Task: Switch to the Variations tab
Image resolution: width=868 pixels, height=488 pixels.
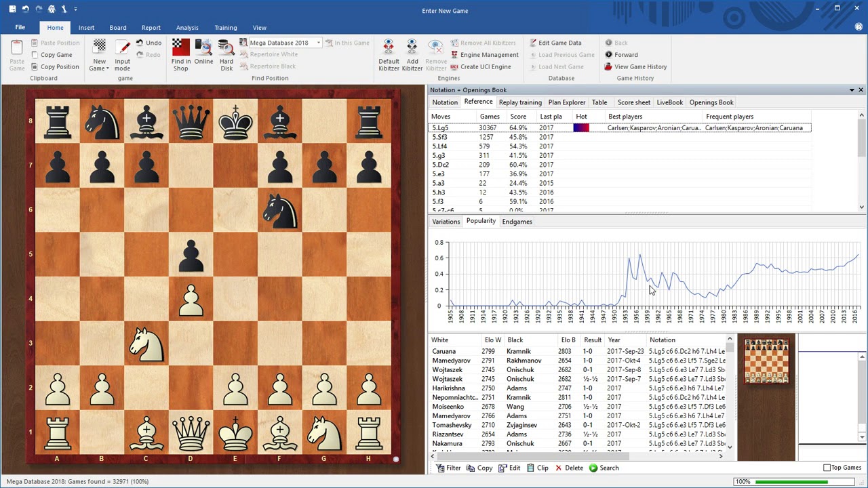Action: (446, 222)
